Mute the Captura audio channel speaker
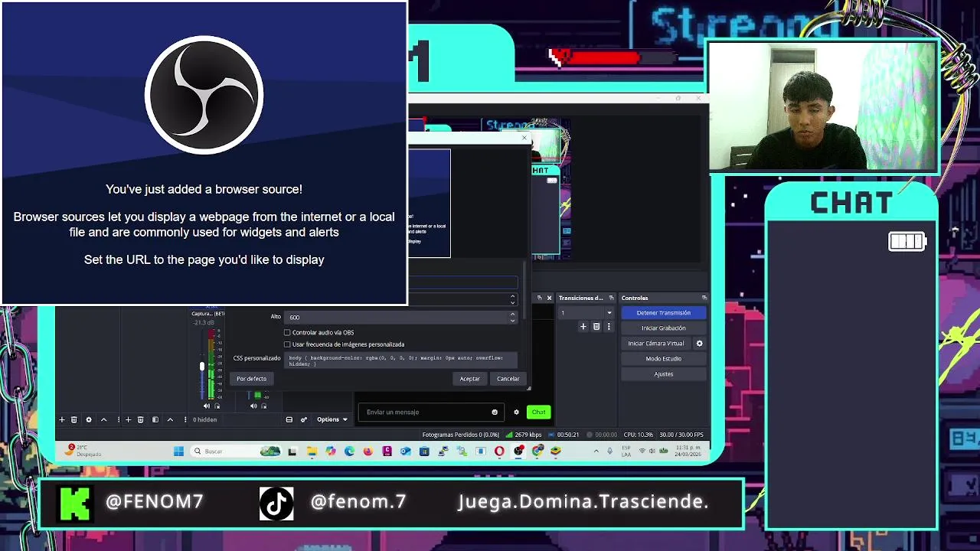980x551 pixels. click(207, 406)
